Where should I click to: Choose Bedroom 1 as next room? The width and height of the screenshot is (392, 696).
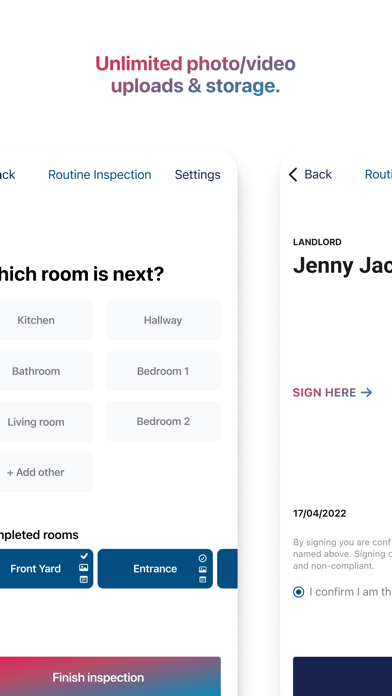(x=162, y=371)
